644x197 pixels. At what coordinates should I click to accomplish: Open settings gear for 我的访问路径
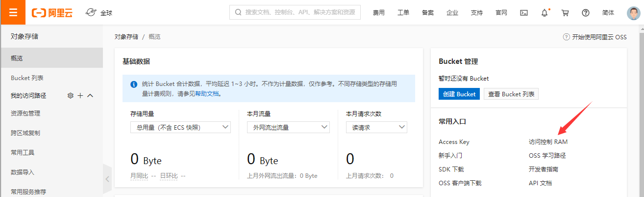(x=71, y=95)
